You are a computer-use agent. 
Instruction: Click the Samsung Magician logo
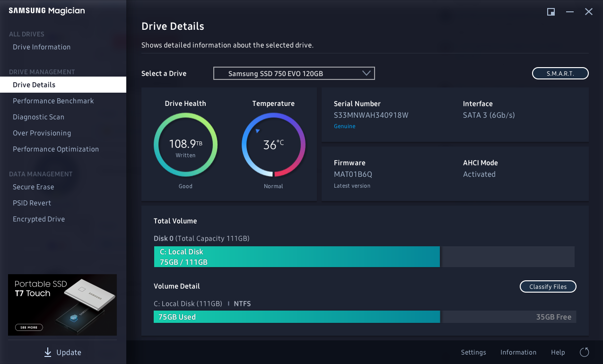point(47,11)
